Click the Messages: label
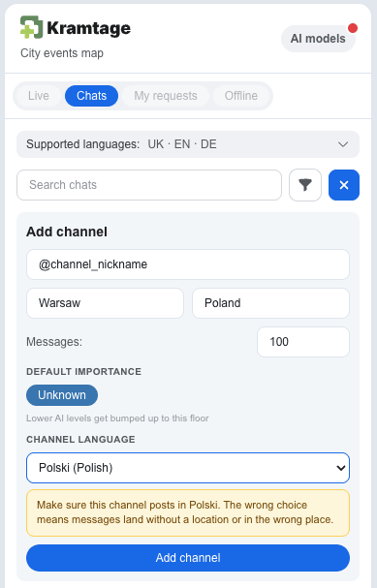The width and height of the screenshot is (377, 588). click(x=54, y=342)
